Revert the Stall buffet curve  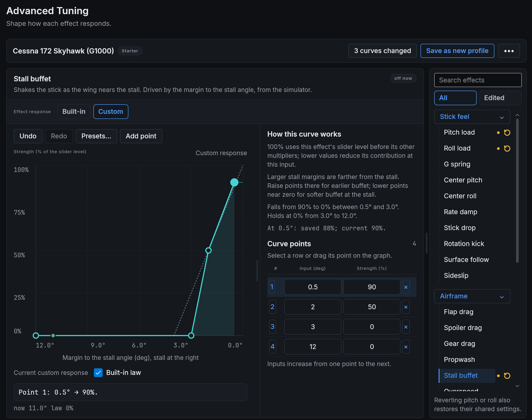click(507, 376)
